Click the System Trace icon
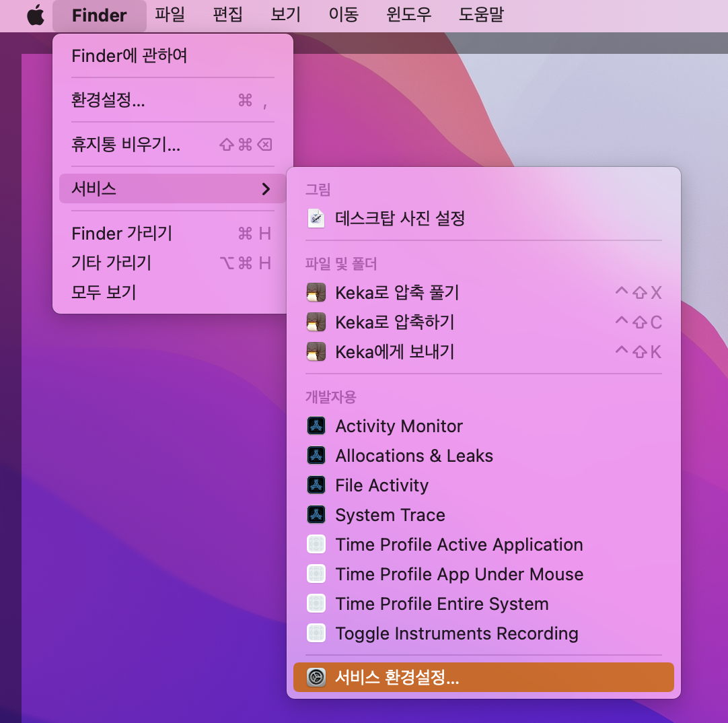 coord(316,515)
